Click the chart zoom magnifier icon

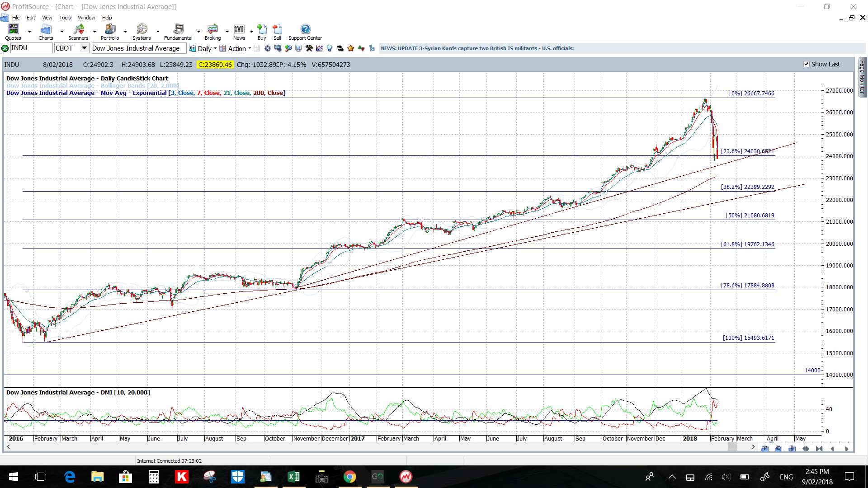point(288,48)
